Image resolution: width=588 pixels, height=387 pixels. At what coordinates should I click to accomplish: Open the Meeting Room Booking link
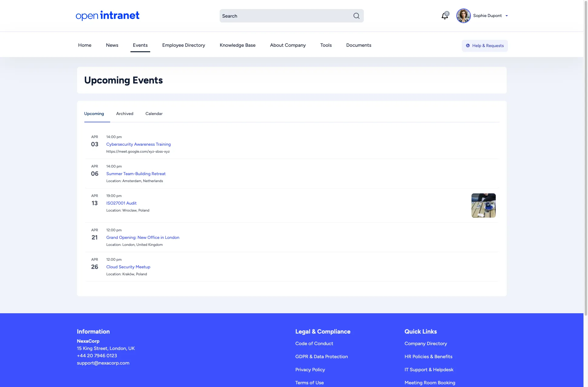click(430, 383)
